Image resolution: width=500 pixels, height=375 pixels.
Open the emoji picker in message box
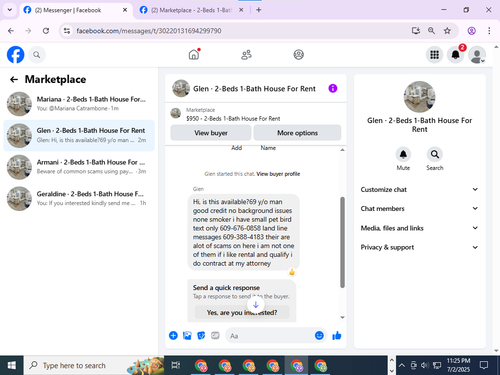pyautogui.click(x=319, y=335)
